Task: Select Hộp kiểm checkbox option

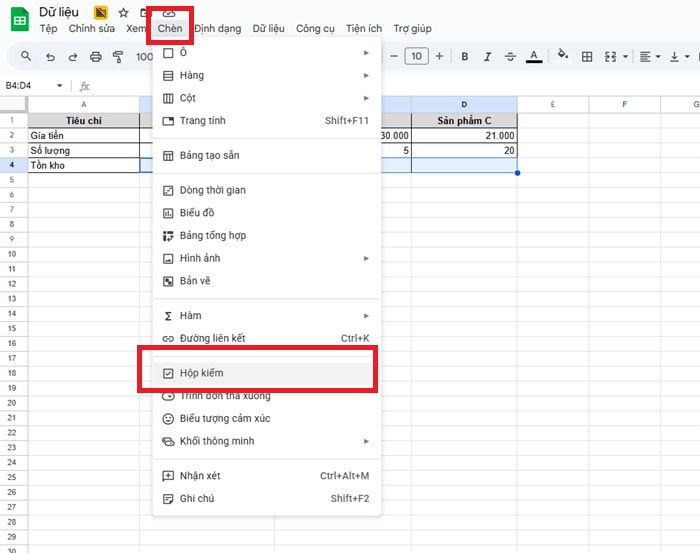Action: click(x=267, y=373)
